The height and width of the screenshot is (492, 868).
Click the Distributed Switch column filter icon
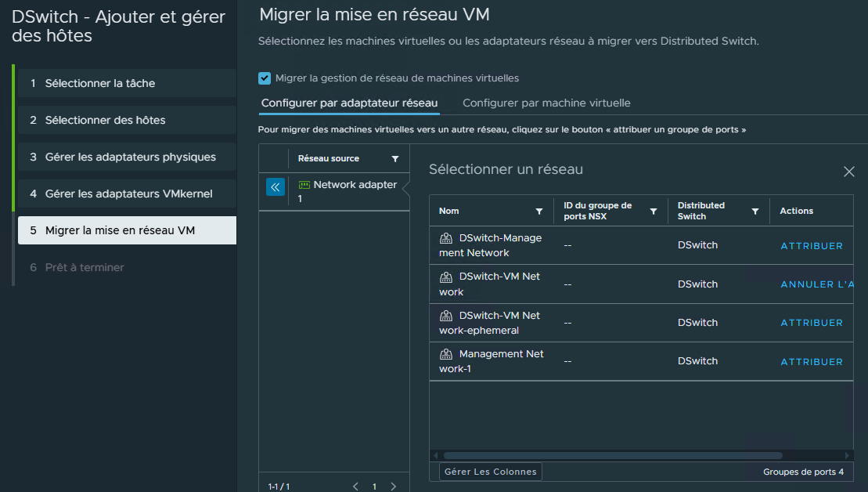pyautogui.click(x=755, y=212)
